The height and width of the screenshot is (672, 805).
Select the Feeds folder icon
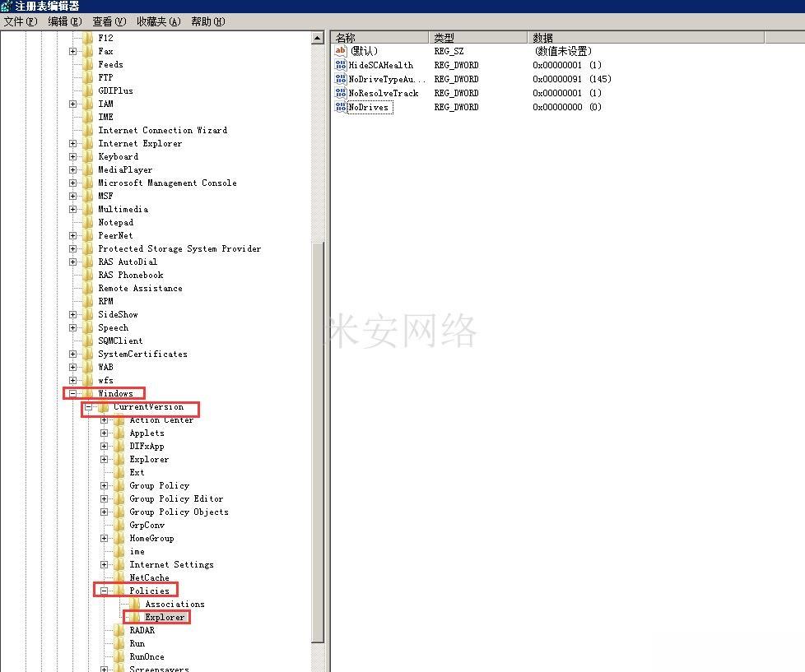click(x=88, y=64)
